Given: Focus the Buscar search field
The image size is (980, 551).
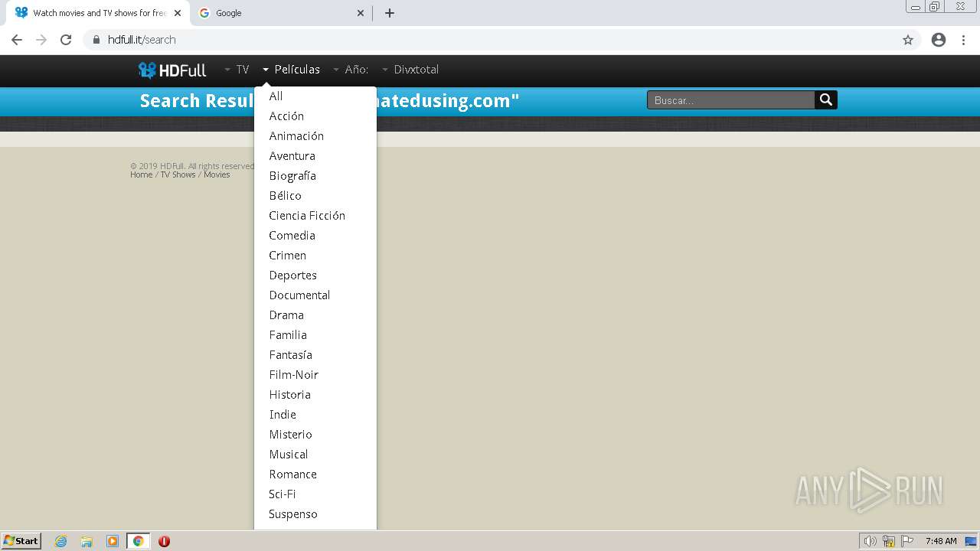Looking at the screenshot, I should point(730,100).
